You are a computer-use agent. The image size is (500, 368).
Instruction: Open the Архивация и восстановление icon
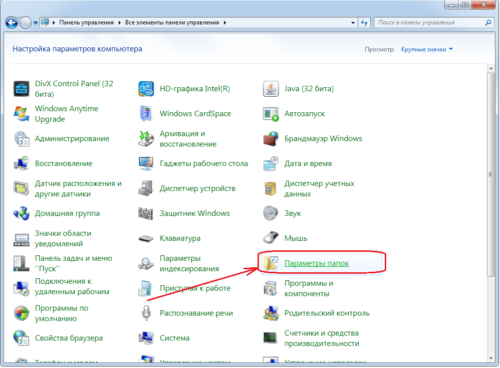click(x=146, y=139)
